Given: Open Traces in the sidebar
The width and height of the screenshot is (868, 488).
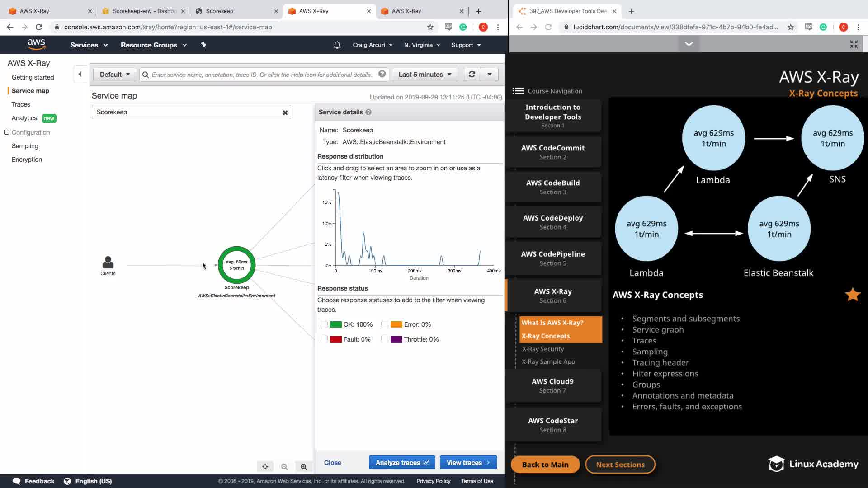Looking at the screenshot, I should [x=21, y=104].
